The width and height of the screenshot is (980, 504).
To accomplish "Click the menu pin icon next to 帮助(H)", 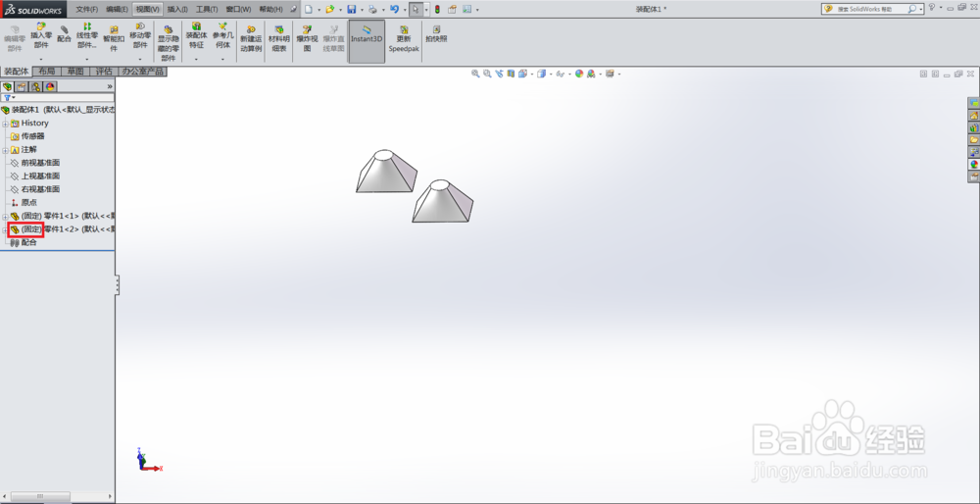I will pos(293,10).
